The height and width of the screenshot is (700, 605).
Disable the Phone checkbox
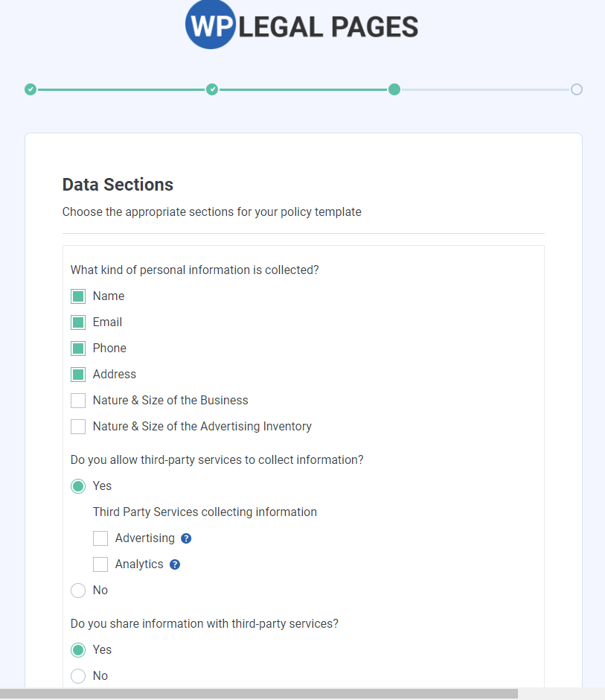pos(77,348)
